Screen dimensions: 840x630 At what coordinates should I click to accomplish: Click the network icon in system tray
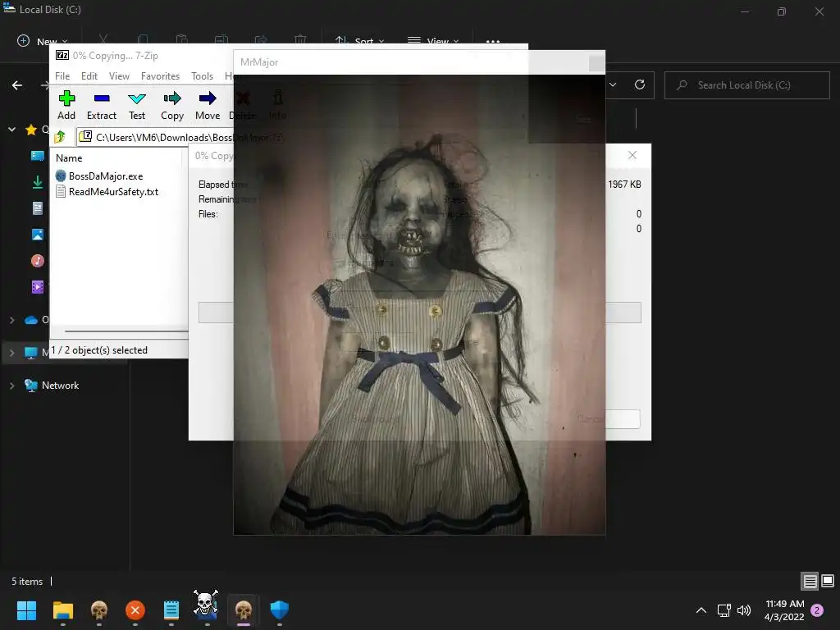point(724,610)
